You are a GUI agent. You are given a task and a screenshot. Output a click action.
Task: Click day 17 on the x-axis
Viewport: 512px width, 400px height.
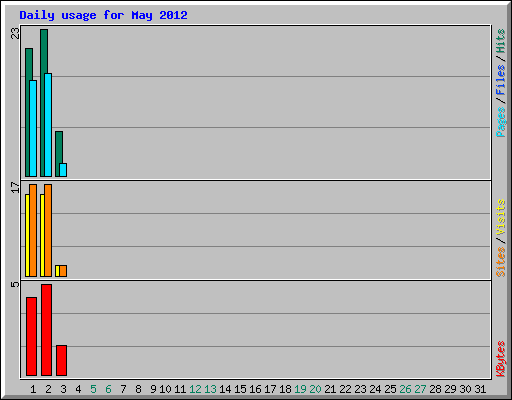(270, 389)
